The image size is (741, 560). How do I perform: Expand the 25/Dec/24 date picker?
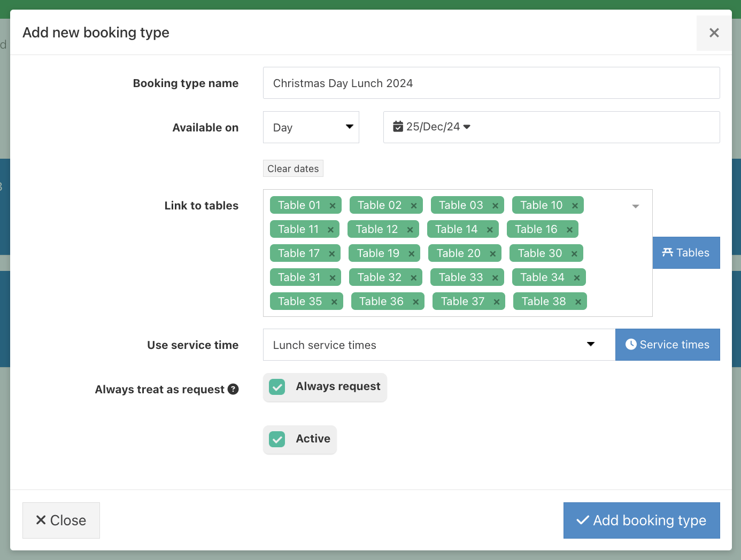click(x=467, y=127)
